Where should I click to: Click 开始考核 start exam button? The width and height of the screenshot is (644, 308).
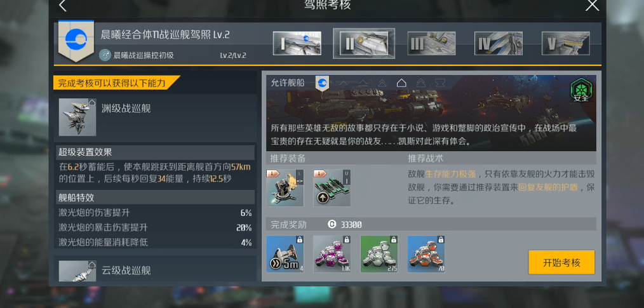click(561, 262)
